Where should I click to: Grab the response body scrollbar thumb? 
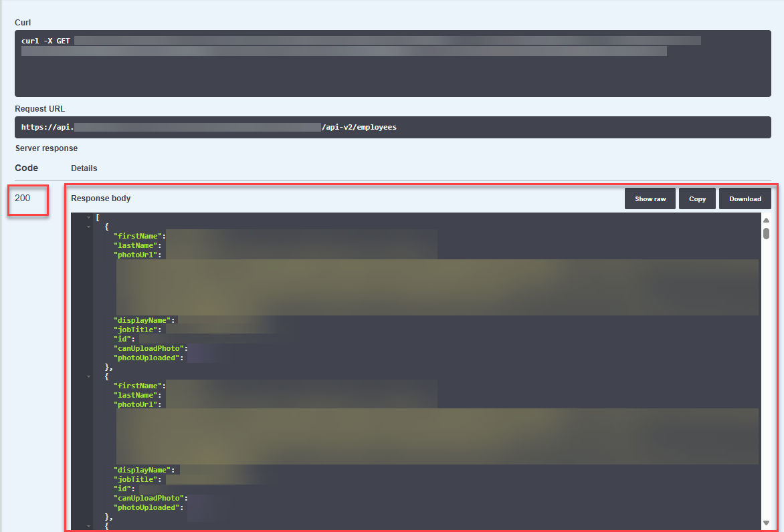coord(766,234)
